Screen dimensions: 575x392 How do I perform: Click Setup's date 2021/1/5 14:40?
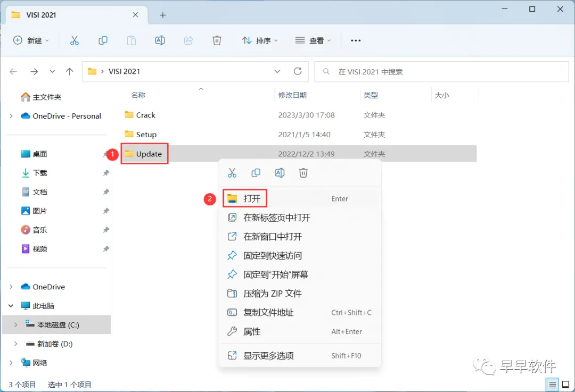click(x=305, y=135)
